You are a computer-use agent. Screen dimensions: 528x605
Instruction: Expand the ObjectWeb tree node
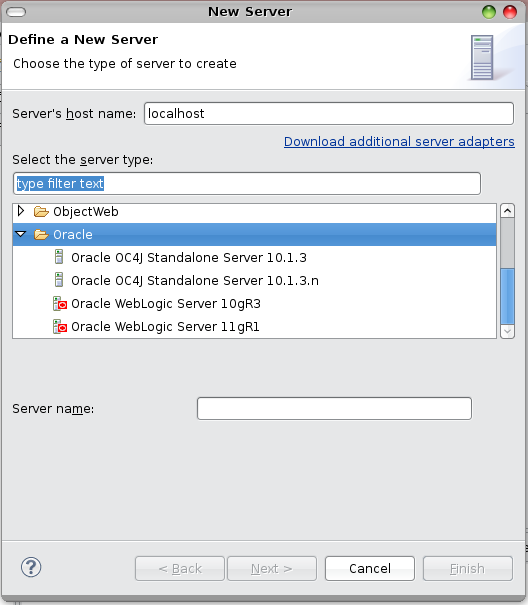[21, 211]
